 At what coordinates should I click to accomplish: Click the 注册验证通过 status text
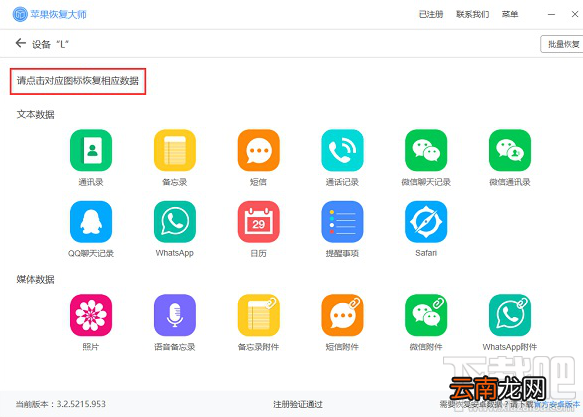point(298,404)
